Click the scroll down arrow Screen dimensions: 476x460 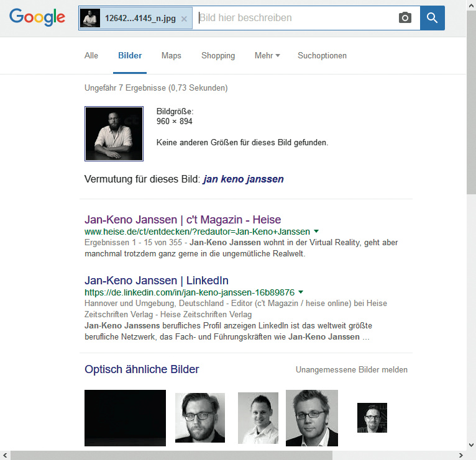pos(471,445)
